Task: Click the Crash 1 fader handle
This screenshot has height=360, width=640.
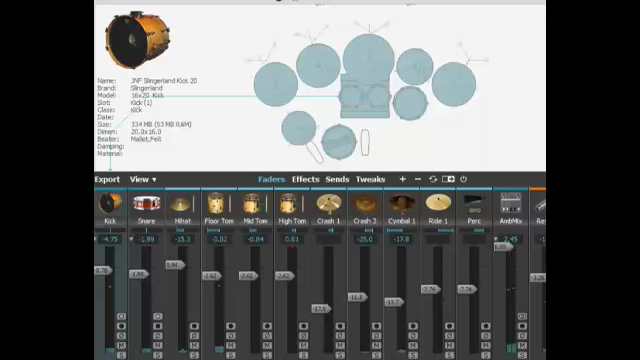Action: click(321, 309)
